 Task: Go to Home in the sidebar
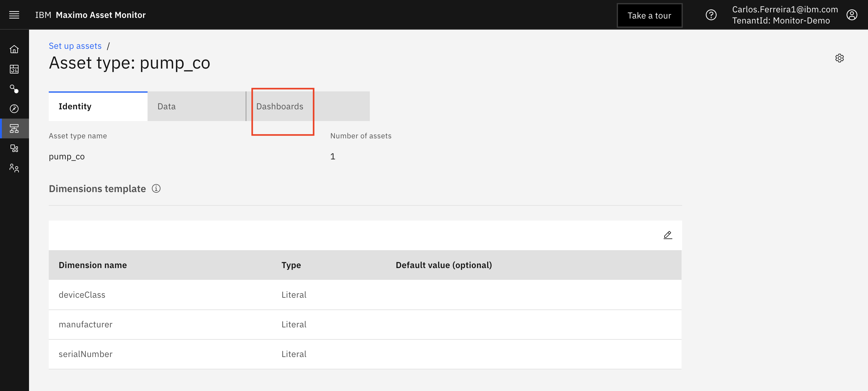point(14,49)
